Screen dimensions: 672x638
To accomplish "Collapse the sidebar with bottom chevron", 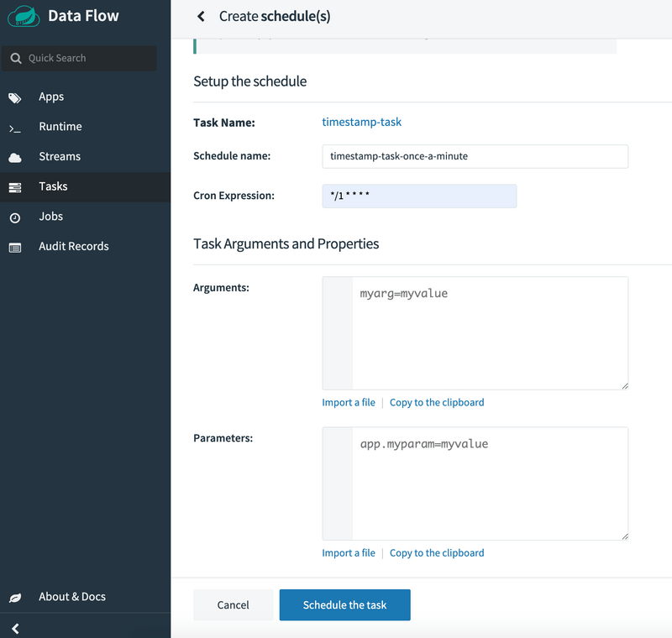I will 15,628.
